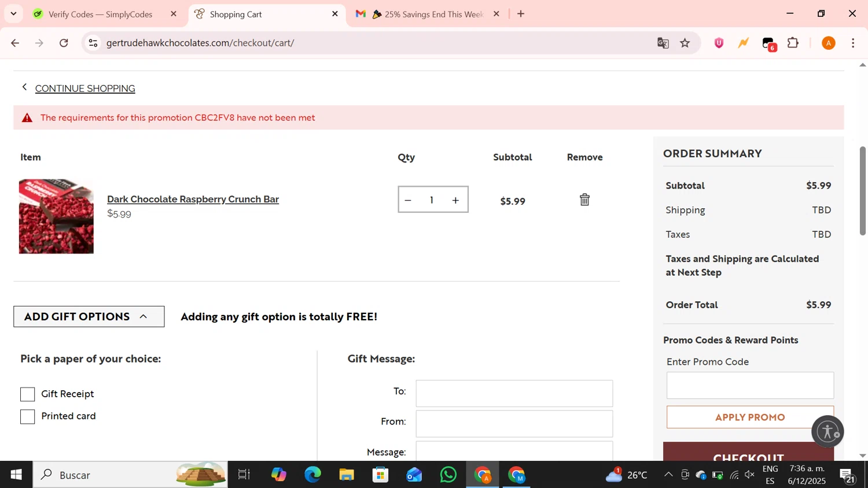Click the translate page icon
The height and width of the screenshot is (488, 868).
pyautogui.click(x=663, y=43)
